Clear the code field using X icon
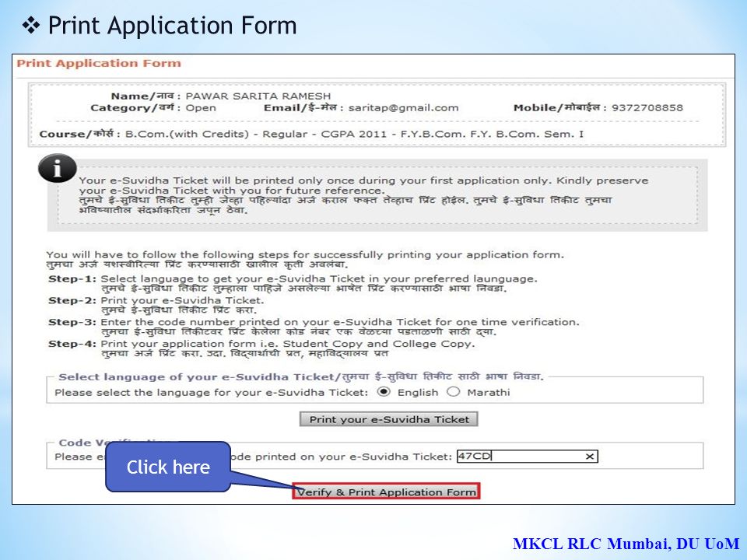This screenshot has height=560, width=747. (x=589, y=457)
